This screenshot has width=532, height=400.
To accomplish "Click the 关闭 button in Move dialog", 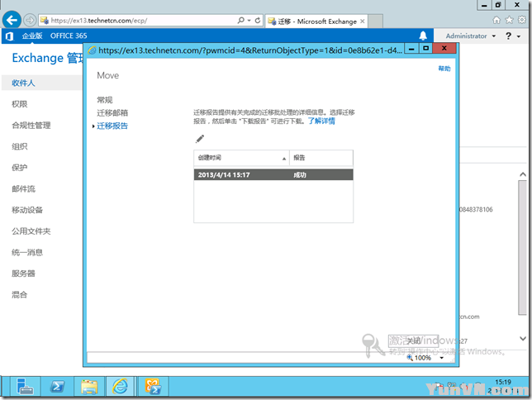I will point(413,340).
